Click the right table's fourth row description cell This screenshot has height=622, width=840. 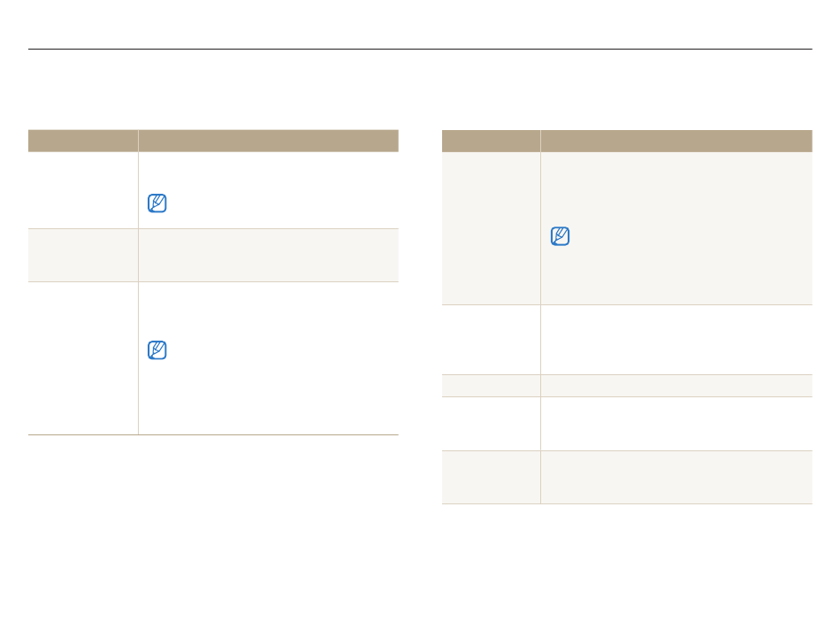pos(676,424)
